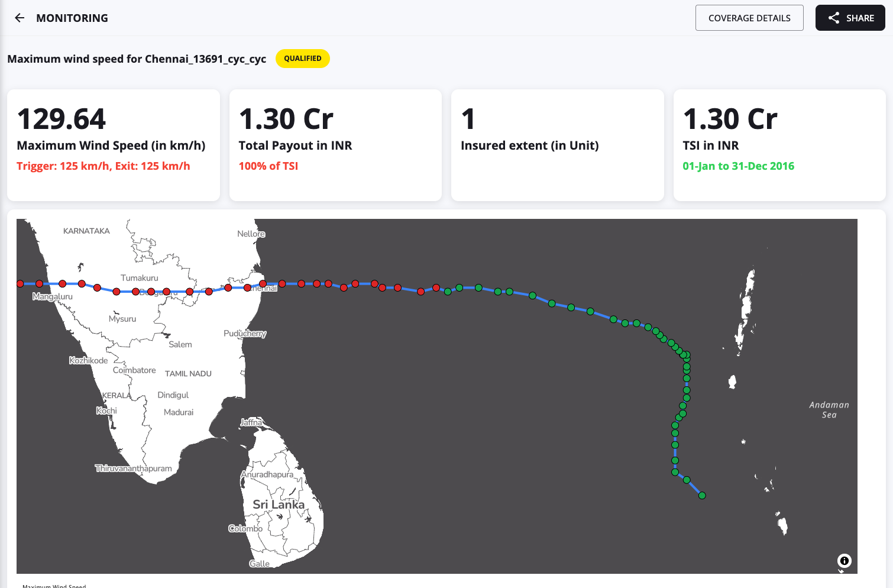The height and width of the screenshot is (588, 893).
Task: Click the Sri Lanka label on map
Action: click(279, 505)
